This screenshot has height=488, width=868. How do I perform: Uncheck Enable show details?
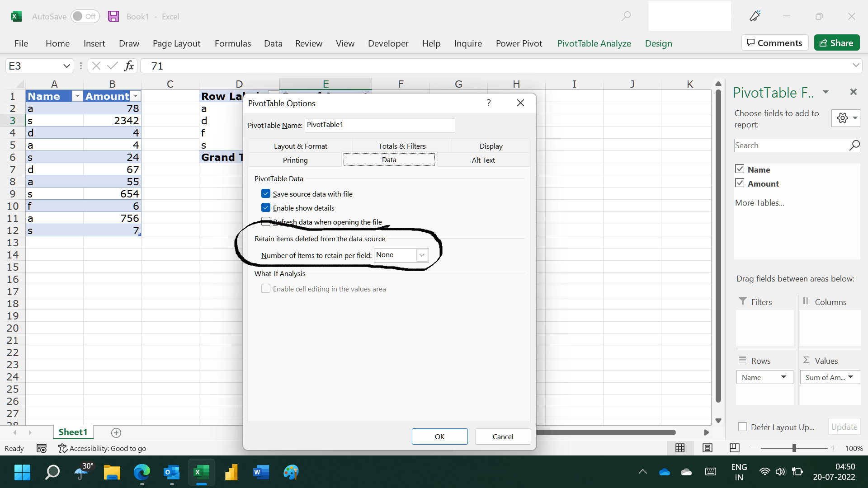click(266, 208)
